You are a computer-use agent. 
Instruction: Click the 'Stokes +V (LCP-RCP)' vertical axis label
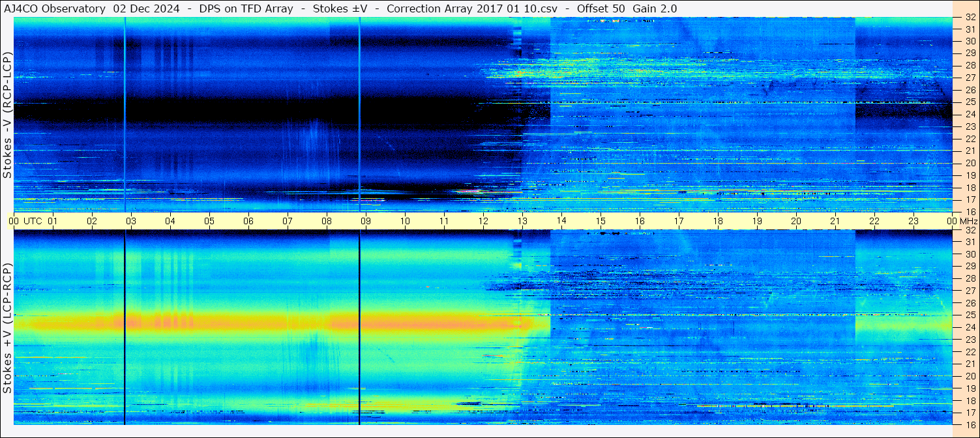(x=7, y=328)
